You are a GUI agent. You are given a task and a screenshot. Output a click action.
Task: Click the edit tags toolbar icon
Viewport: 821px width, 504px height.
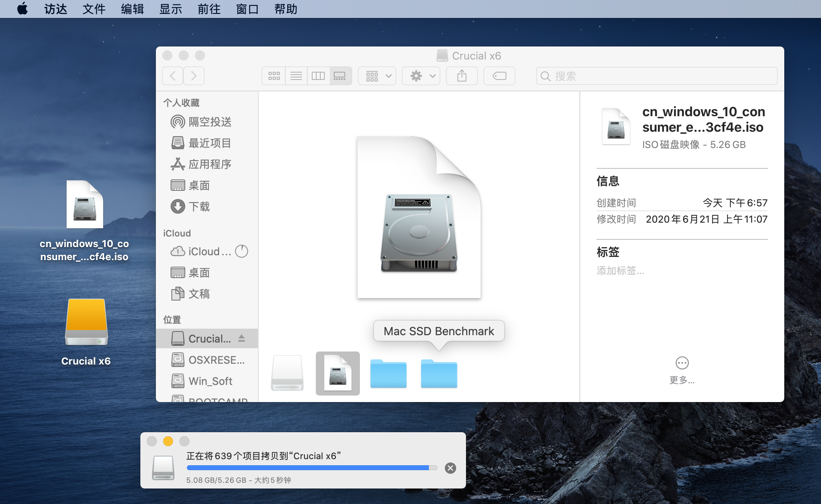tap(499, 76)
